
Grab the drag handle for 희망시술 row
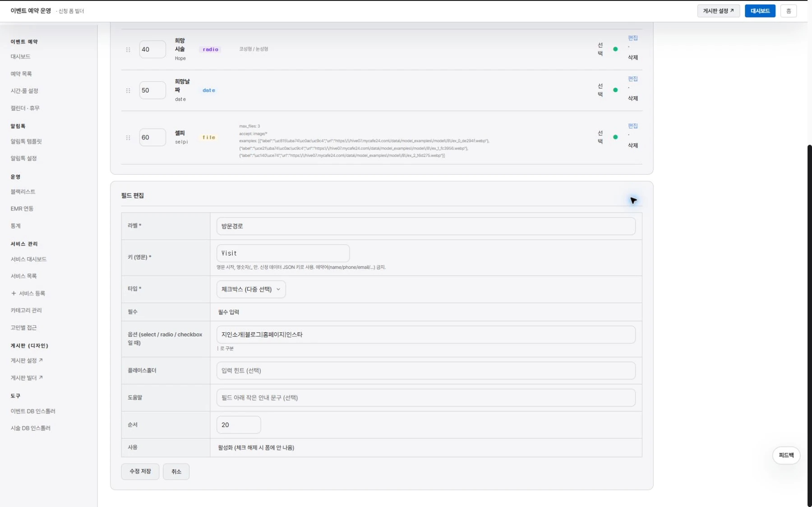point(128,50)
